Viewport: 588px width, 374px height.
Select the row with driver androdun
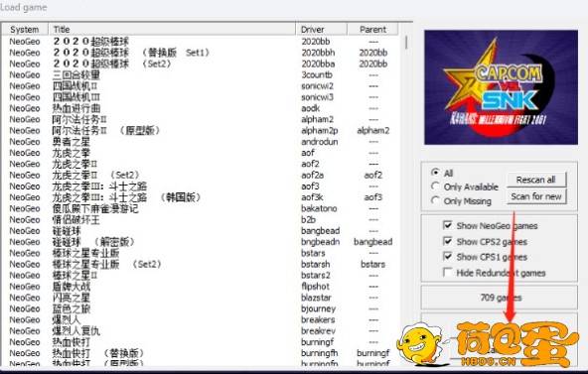[x=201, y=142]
